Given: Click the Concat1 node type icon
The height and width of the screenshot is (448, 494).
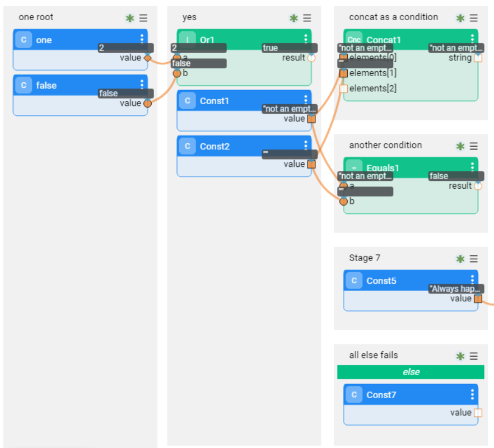Looking at the screenshot, I should pyautogui.click(x=354, y=40).
